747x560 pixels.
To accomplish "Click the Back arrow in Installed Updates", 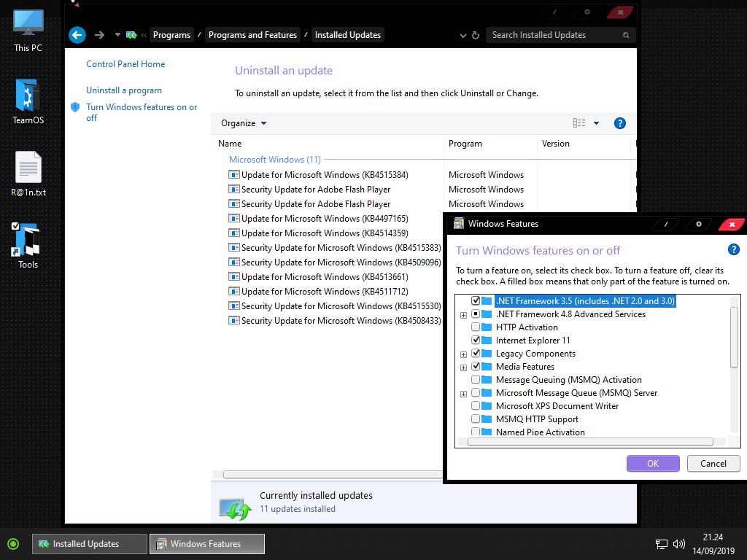I will click(77, 35).
